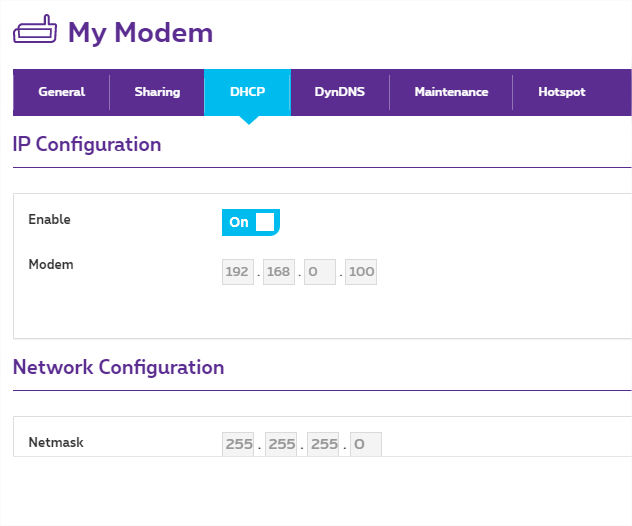
Task: Open the DynDNS tab
Action: [340, 92]
